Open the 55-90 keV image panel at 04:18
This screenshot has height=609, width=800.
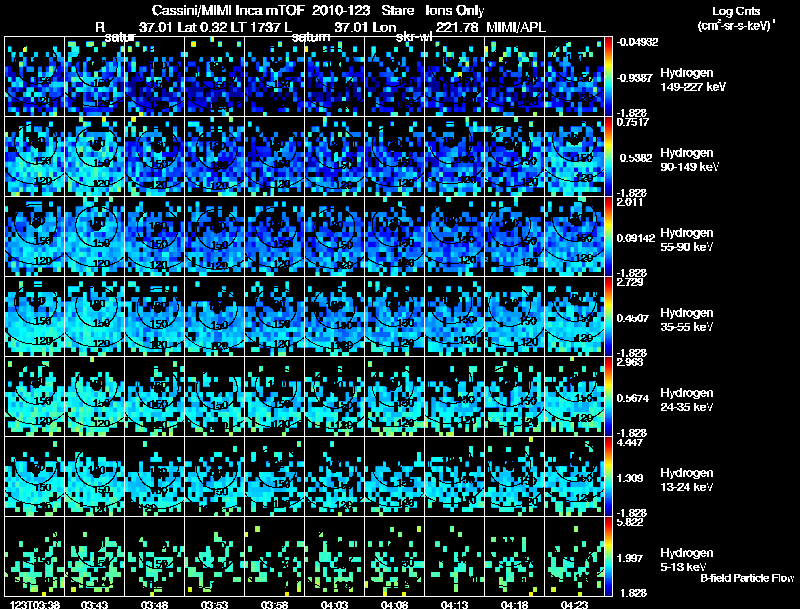pos(514,237)
